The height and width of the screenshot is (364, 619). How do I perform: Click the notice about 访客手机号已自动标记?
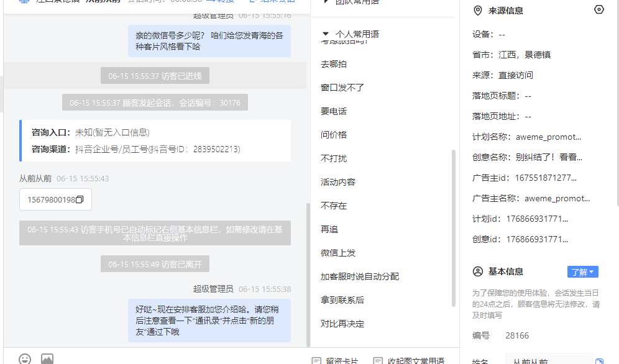click(155, 233)
